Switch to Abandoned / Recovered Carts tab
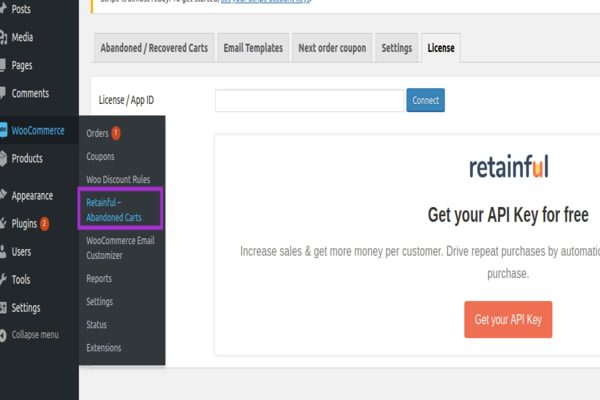 [x=154, y=48]
